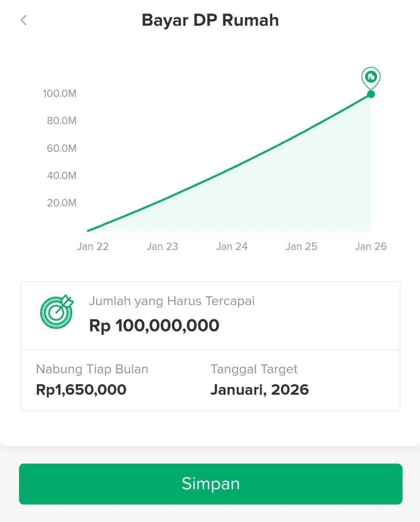Tap the Jan 22 axis label
Viewport: 420px width, 522px height.
(x=93, y=246)
